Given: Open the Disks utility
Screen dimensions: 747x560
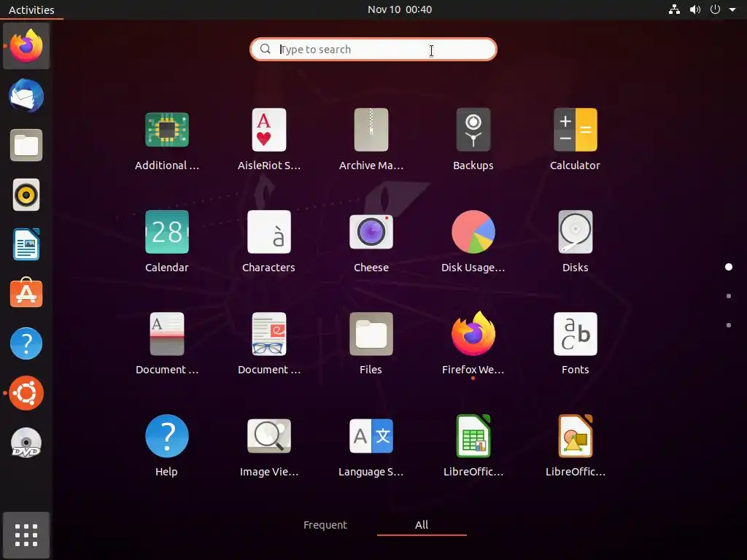Looking at the screenshot, I should tap(575, 232).
